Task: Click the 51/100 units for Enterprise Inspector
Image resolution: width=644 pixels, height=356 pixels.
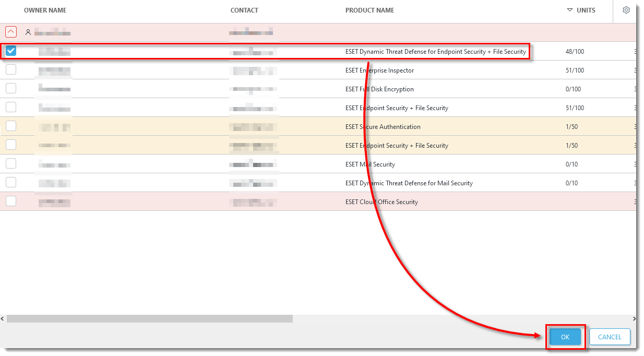Action: click(575, 70)
